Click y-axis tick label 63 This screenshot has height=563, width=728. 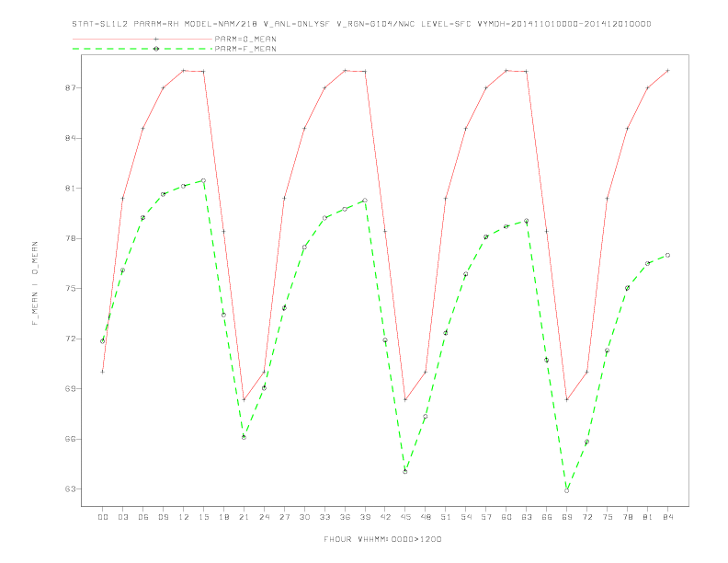coord(70,489)
